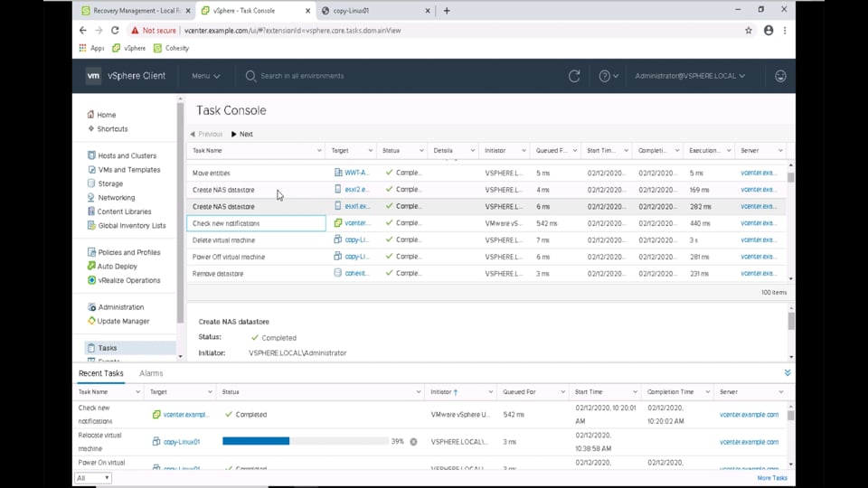Viewport: 868px width, 488px height.
Task: Go to Next page of tasks
Action: (242, 134)
